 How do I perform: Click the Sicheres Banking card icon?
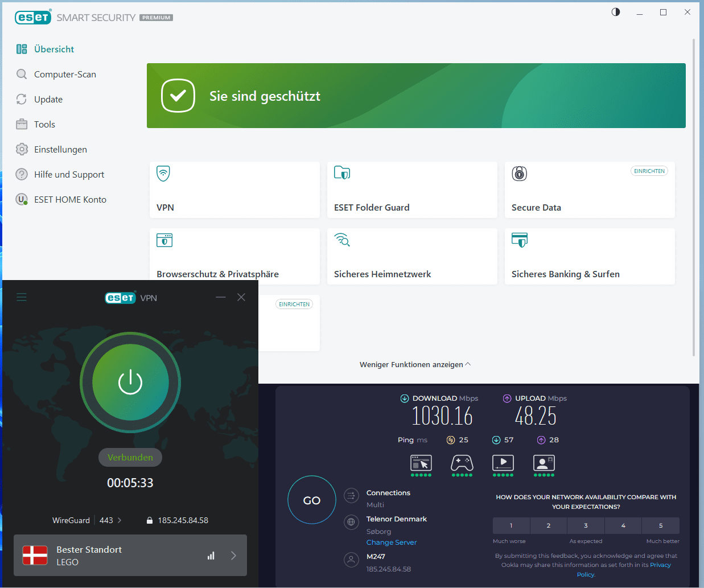coord(520,240)
